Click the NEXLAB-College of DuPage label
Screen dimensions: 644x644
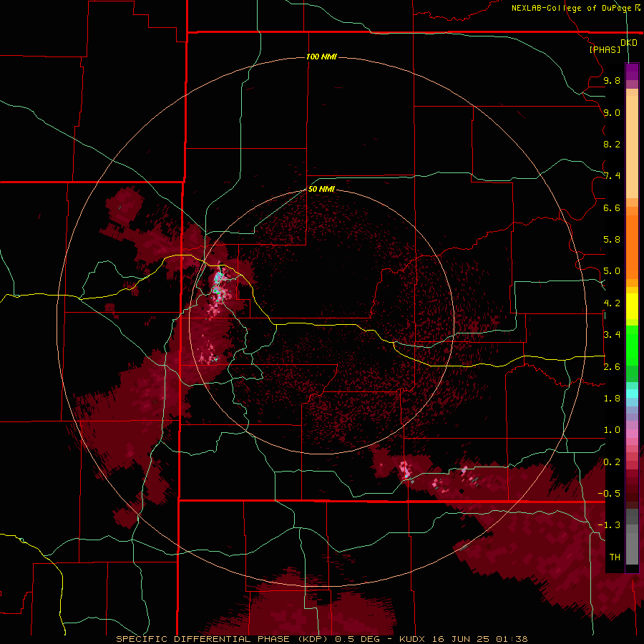[x=571, y=8]
